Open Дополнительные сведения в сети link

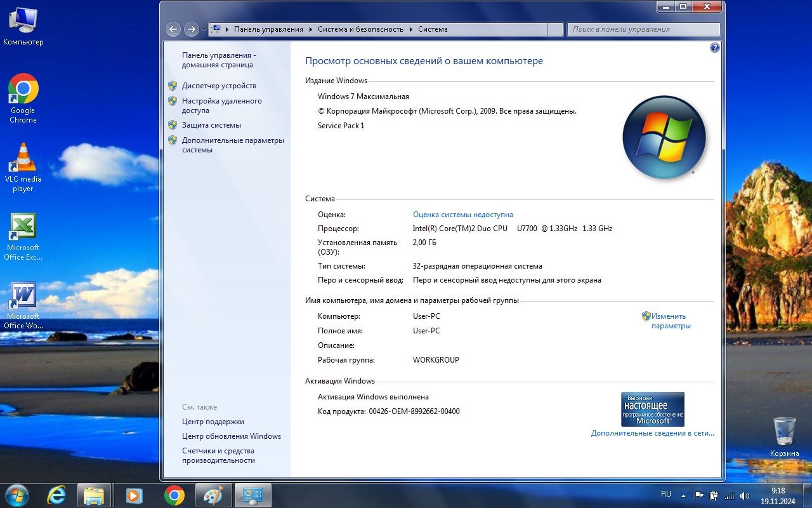(653, 433)
